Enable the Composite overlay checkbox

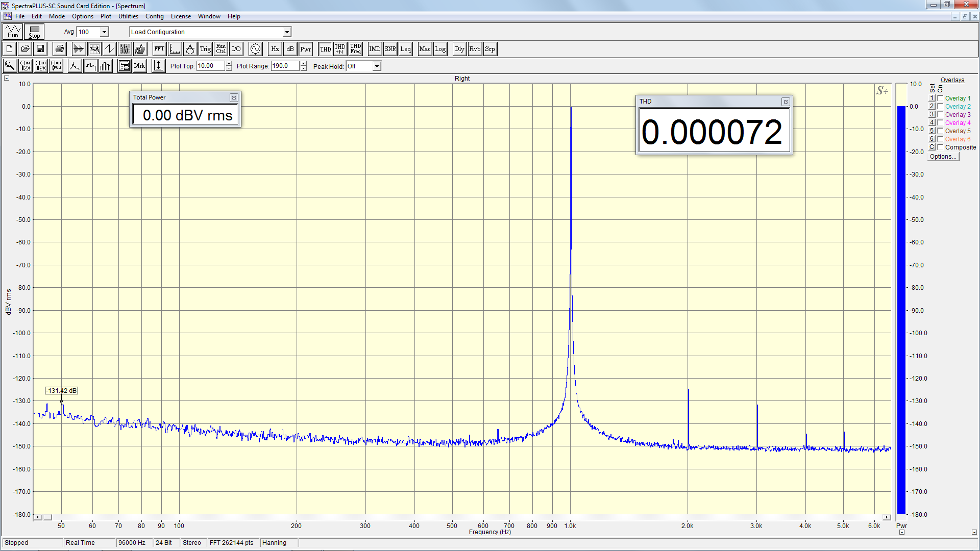click(x=940, y=147)
